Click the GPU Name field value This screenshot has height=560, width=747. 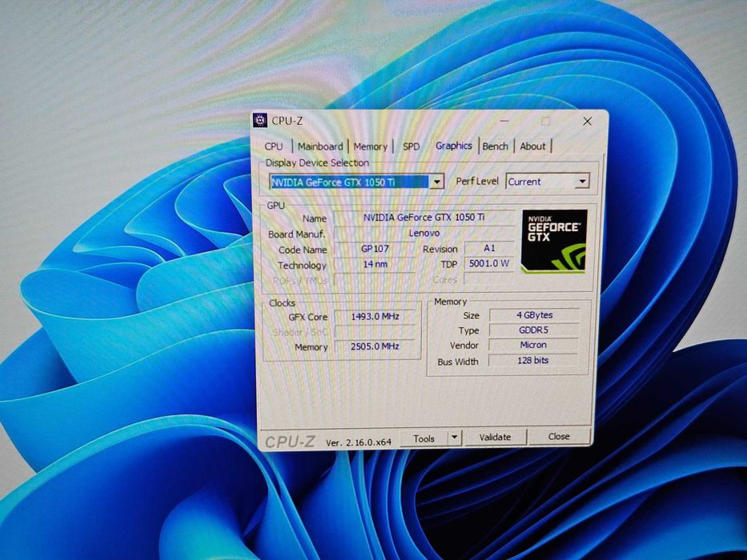click(424, 217)
